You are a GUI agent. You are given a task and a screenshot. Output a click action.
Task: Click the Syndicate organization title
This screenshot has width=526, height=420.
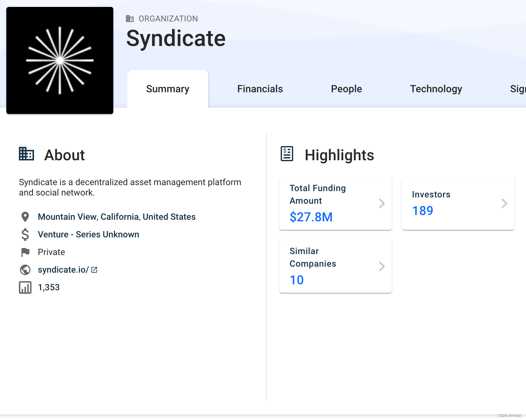[x=176, y=38]
